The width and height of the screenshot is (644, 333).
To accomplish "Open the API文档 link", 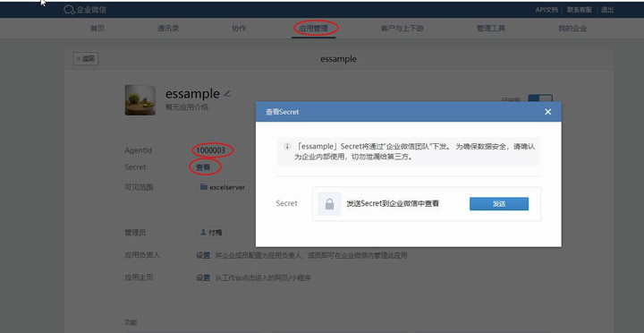I will 547,10.
